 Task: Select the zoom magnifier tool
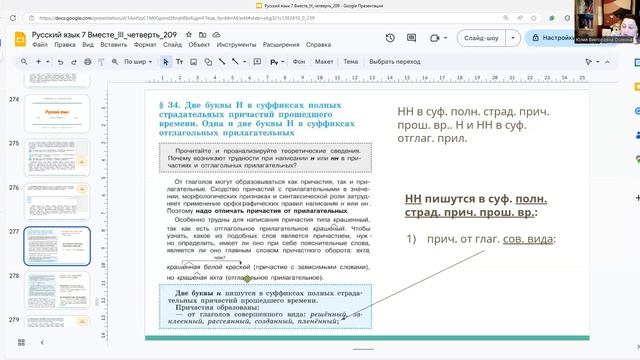115,62
